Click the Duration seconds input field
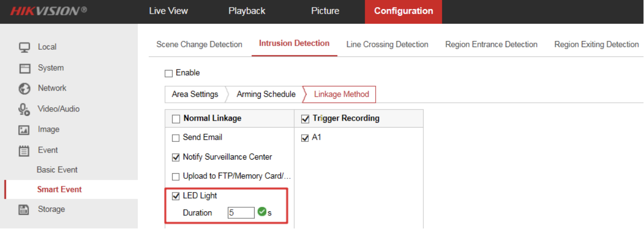 pyautogui.click(x=240, y=213)
